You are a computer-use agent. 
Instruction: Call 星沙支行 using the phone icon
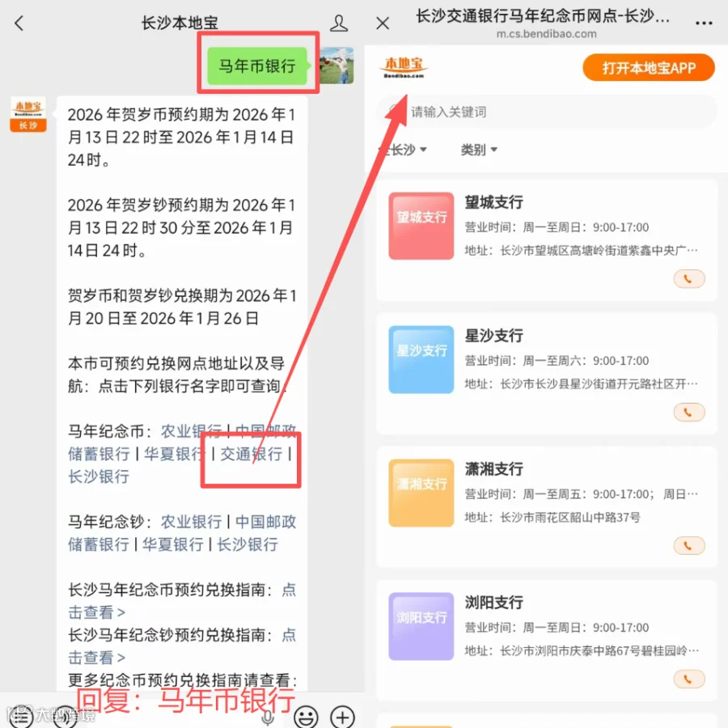coord(689,413)
